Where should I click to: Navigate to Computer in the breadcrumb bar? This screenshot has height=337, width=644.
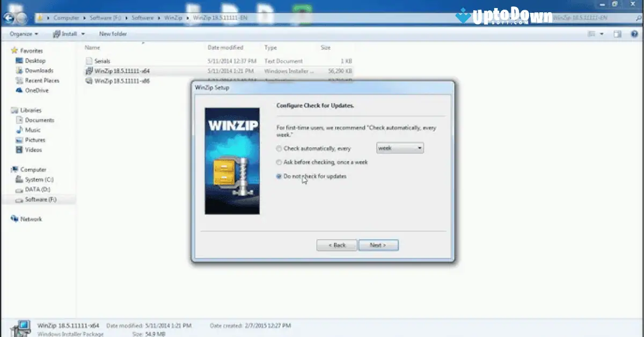point(66,18)
